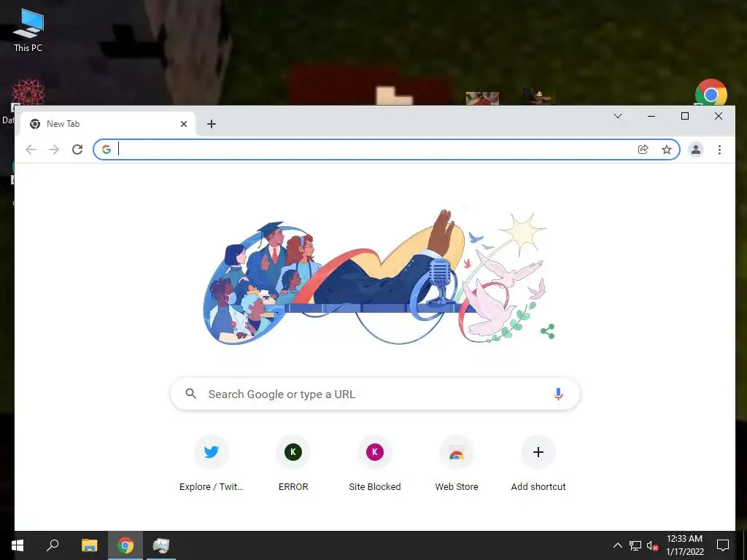Image resolution: width=747 pixels, height=560 pixels.
Task: Maximize the Chrome window
Action: pos(684,116)
